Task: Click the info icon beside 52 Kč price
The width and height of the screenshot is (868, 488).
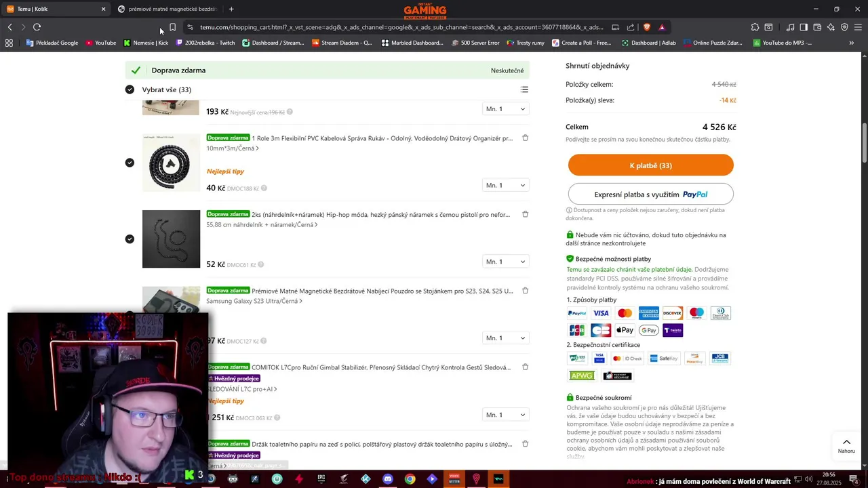Action: 260,264
